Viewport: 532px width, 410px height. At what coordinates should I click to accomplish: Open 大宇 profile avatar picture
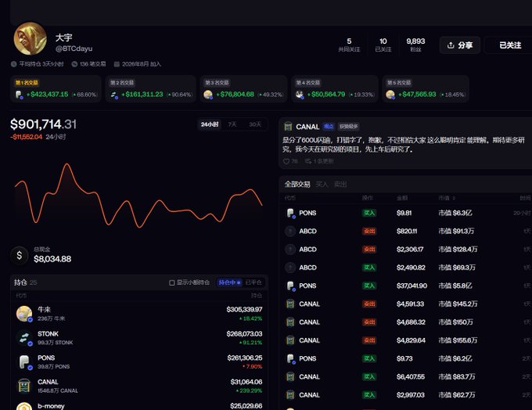[31, 38]
